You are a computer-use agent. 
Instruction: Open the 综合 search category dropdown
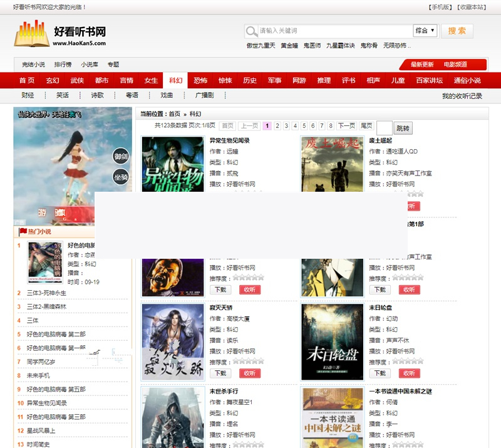424,30
